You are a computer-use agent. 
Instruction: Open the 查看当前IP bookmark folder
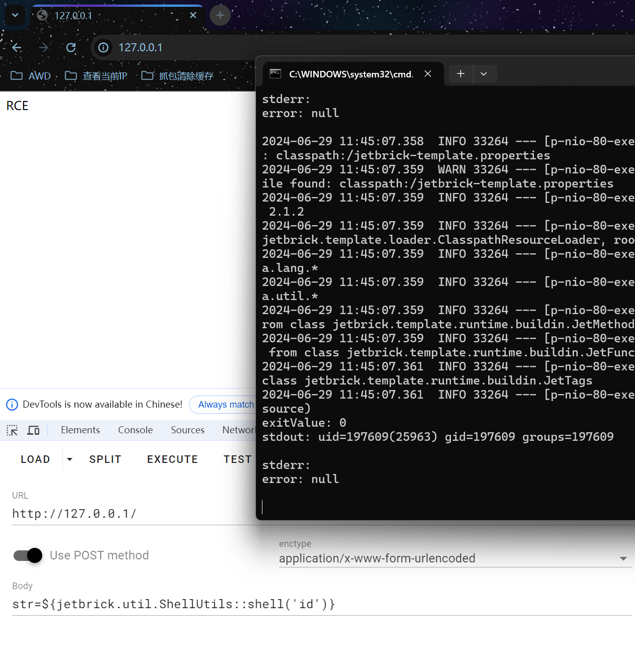click(96, 76)
